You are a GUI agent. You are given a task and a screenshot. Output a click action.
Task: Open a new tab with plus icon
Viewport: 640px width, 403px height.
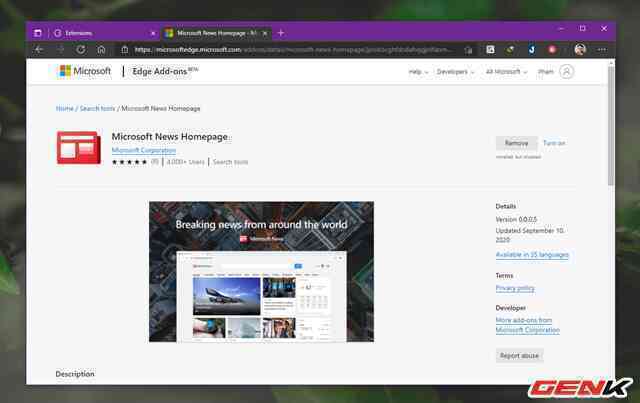pos(281,33)
